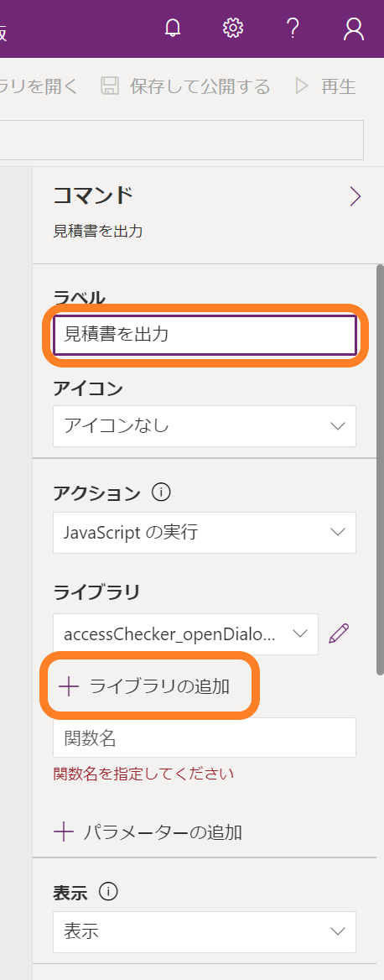
Task: Open the settings gear icon
Action: [233, 29]
